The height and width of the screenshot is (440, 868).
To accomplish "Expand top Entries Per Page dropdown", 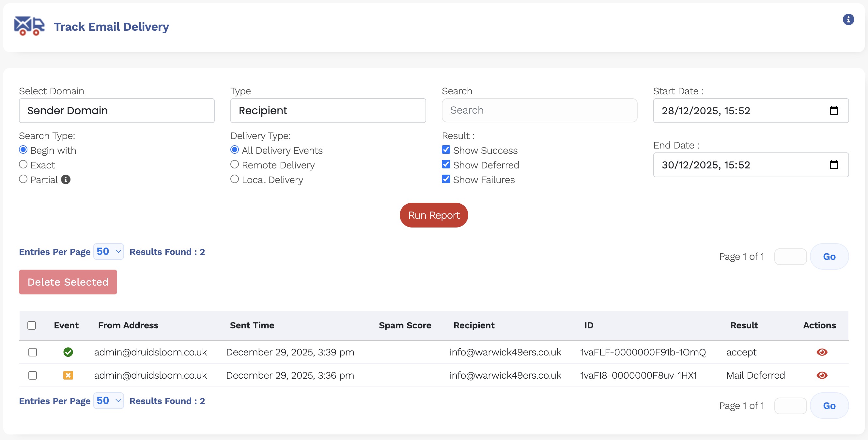I will coord(108,252).
